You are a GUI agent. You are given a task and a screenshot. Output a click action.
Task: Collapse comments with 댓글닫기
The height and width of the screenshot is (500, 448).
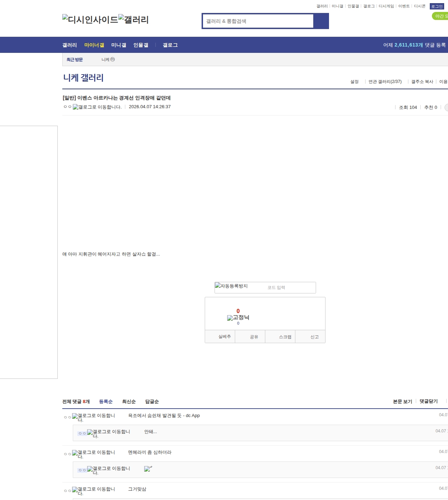[x=428, y=401]
